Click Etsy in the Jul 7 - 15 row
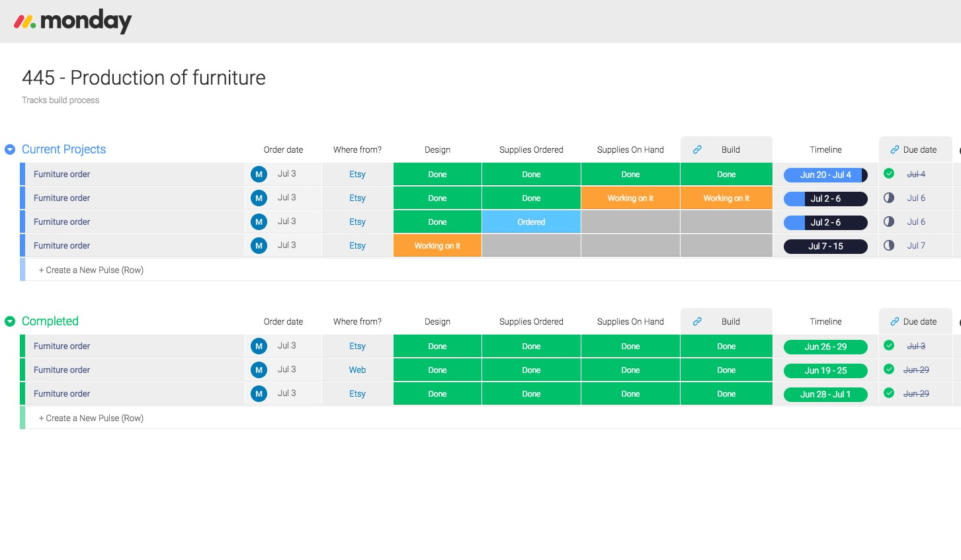Screen dimensions: 961x560 point(357,246)
